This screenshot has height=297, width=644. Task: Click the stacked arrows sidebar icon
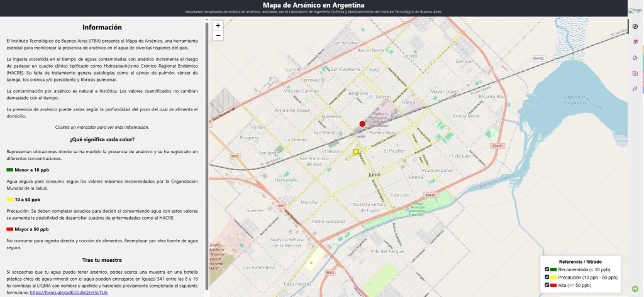pos(635,42)
